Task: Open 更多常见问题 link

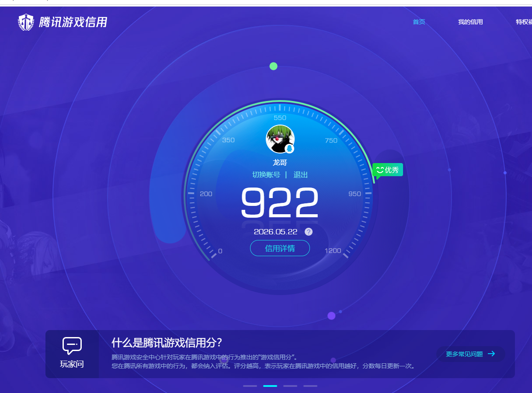Action: click(x=470, y=354)
